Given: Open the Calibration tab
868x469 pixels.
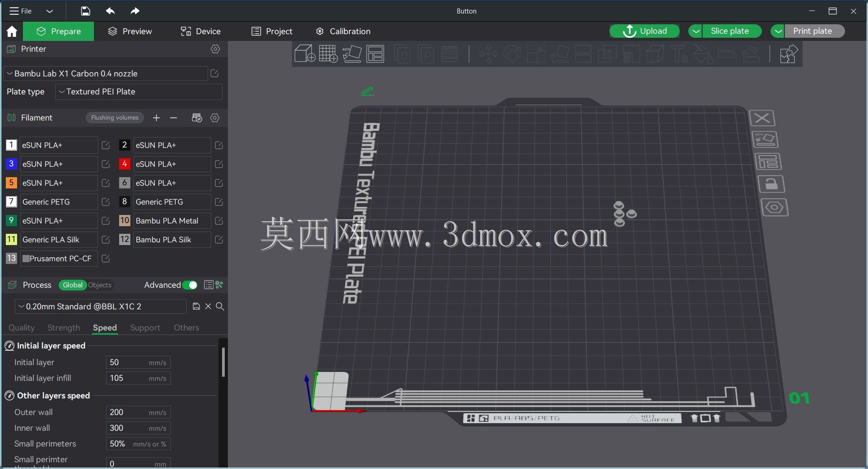Looking at the screenshot, I should (x=343, y=31).
